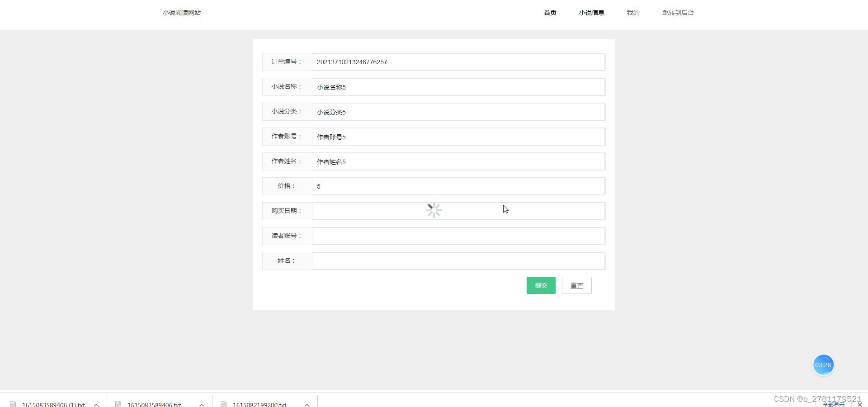Open the 我的 menu item

633,13
